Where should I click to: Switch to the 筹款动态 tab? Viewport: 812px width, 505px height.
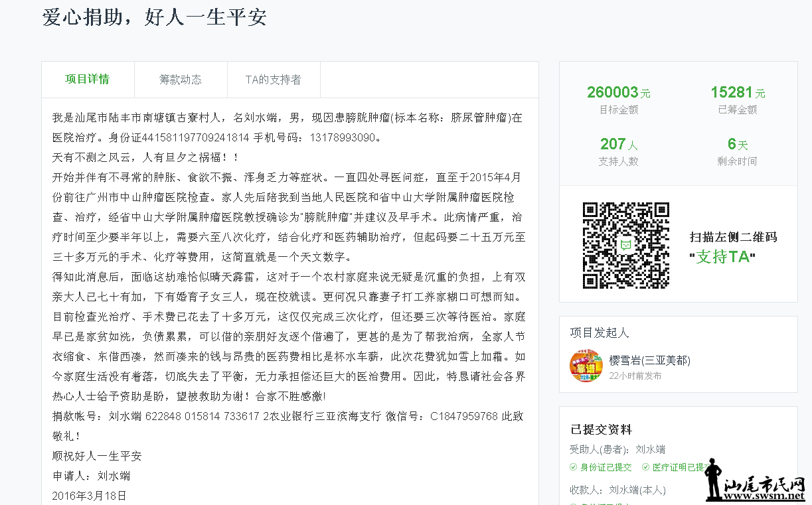coord(181,80)
